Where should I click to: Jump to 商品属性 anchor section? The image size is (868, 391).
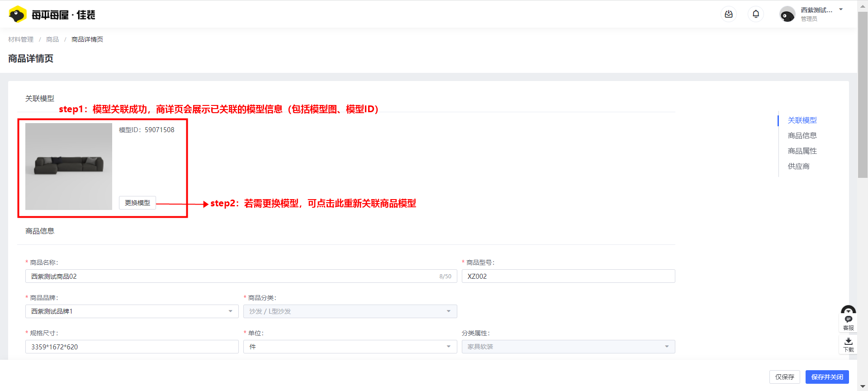tap(802, 151)
